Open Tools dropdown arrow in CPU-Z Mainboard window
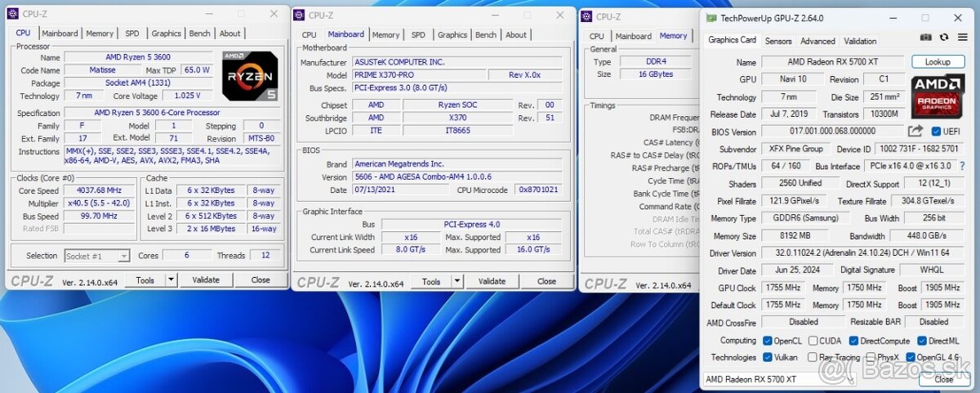This screenshot has height=393, width=980. tap(457, 281)
